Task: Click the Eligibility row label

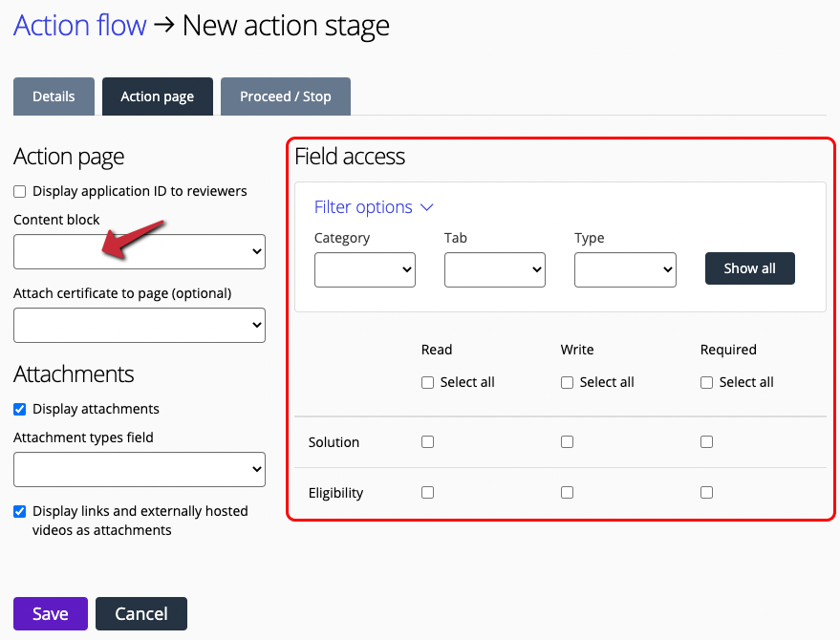Action: coord(335,493)
